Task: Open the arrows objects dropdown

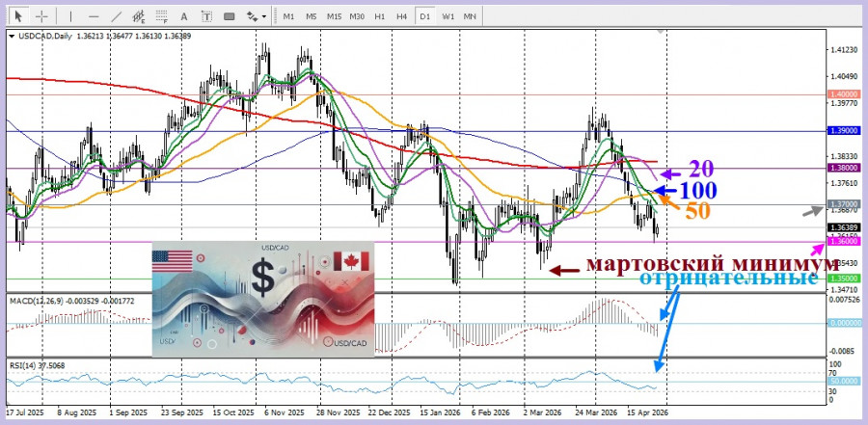Action: point(257,16)
